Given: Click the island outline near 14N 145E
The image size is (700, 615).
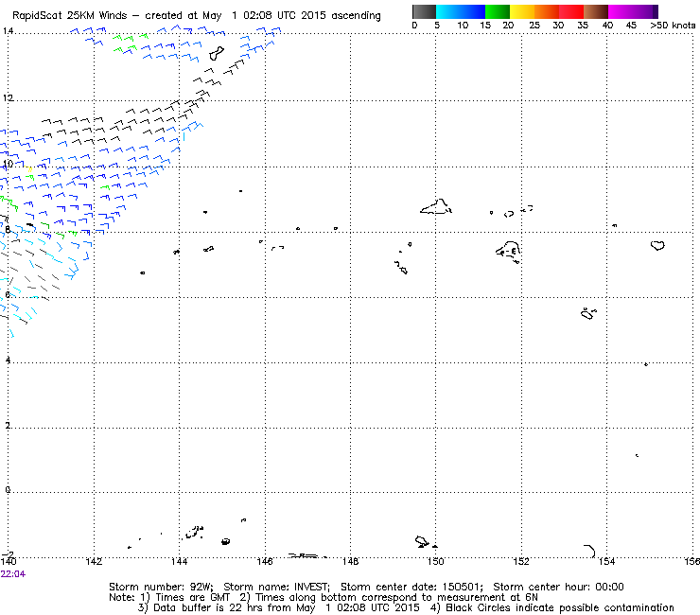Looking at the screenshot, I should [217, 54].
